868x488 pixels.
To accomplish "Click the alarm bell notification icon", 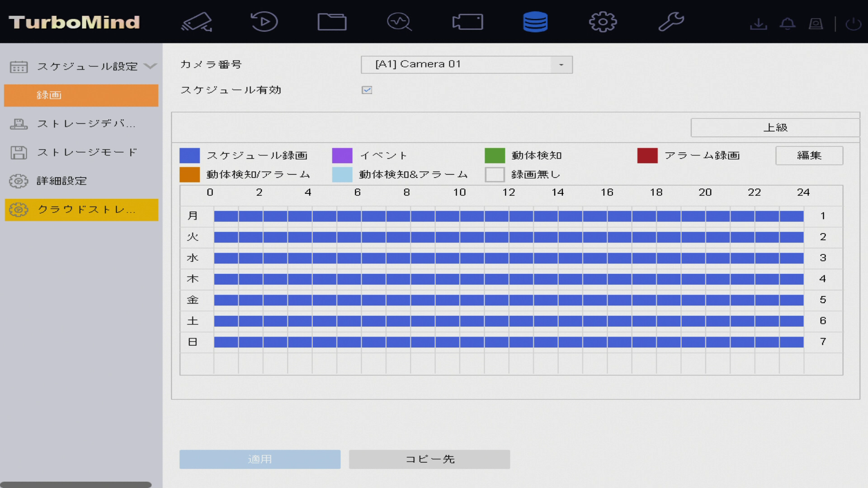I will (x=788, y=23).
